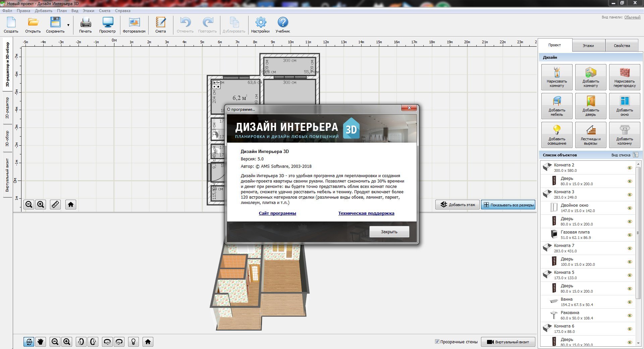Click Добавить колонну icon
The height and width of the screenshot is (349, 644).
[x=625, y=135]
